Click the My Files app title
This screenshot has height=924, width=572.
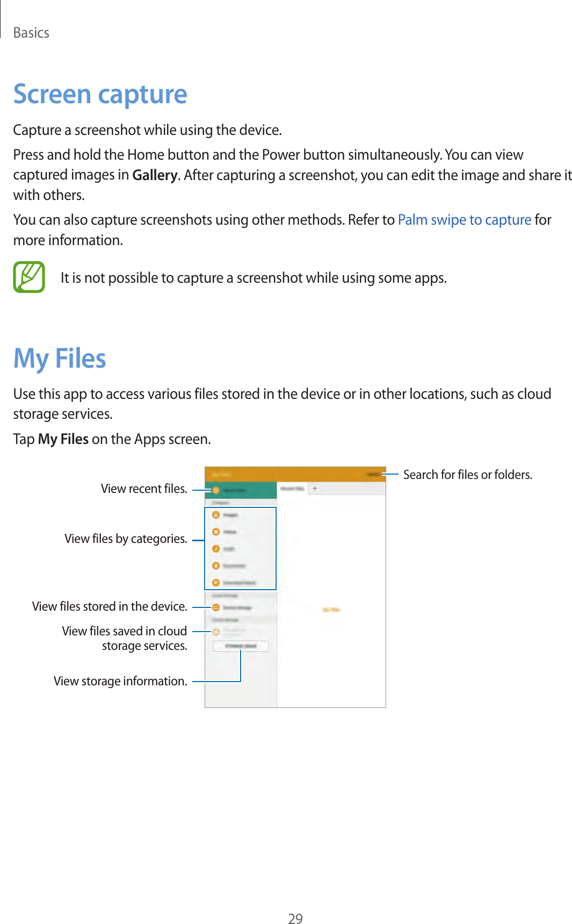point(221,474)
